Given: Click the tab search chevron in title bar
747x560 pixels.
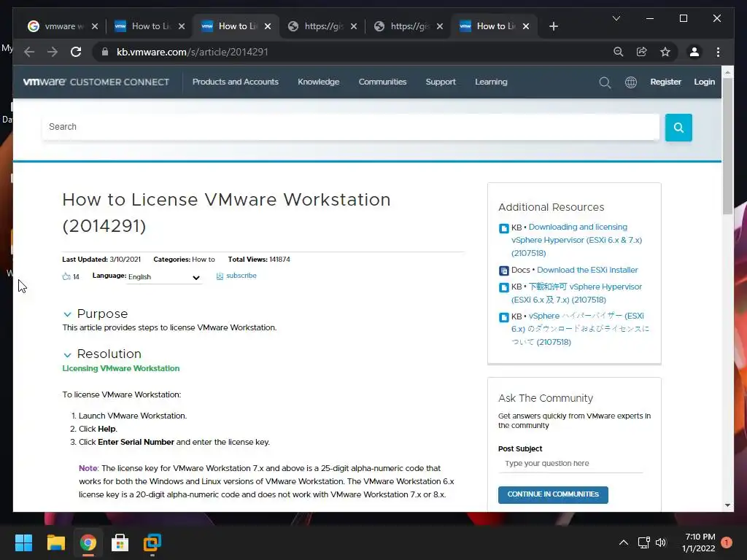Looking at the screenshot, I should [616, 18].
